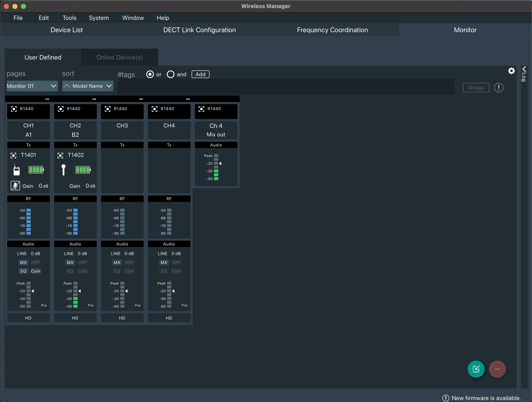Drag the CH2 audio level peak slider

click(x=80, y=291)
